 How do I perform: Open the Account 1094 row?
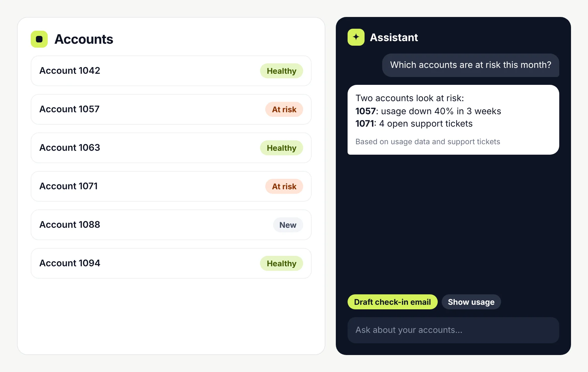(171, 263)
